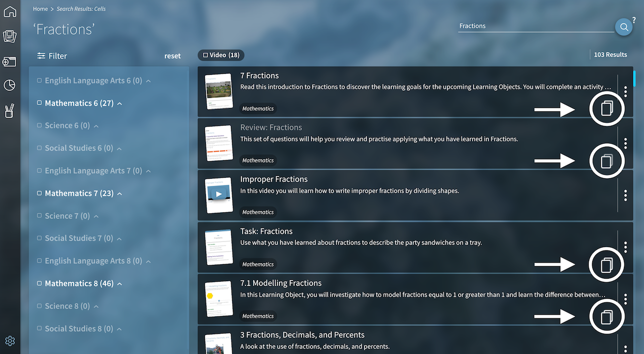Open the pencil cup tools icon
Screen dimensions: 644x354
coord(10,110)
